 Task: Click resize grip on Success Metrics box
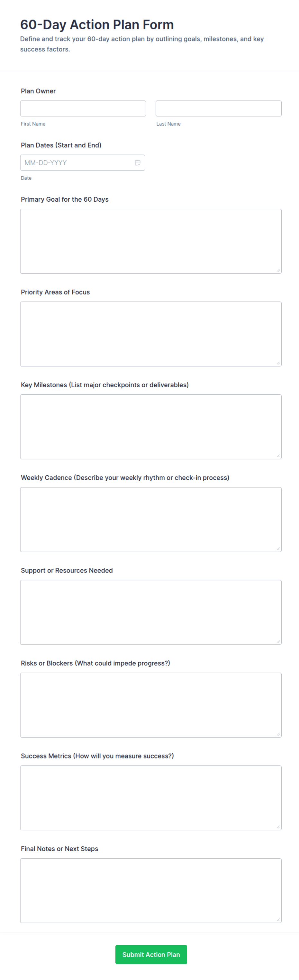click(278, 827)
